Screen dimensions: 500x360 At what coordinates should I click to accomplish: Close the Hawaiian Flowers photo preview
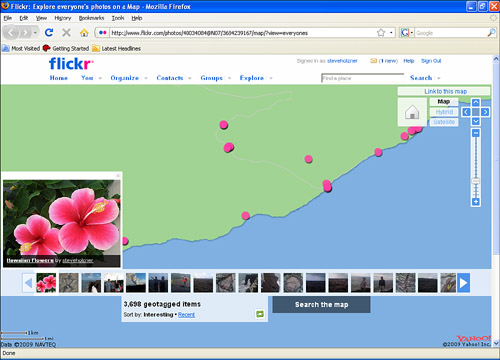[x=118, y=175]
